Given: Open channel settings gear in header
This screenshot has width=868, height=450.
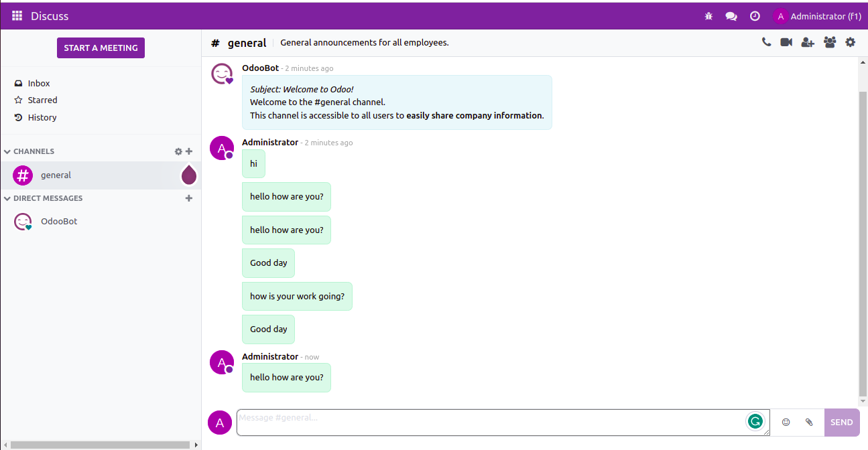Looking at the screenshot, I should 851,42.
